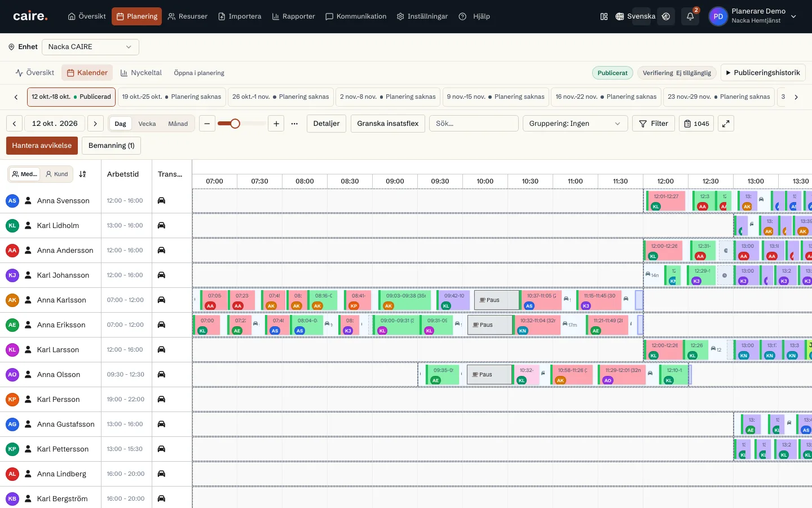Click the zoom-in plus button
812x508 pixels.
276,124
